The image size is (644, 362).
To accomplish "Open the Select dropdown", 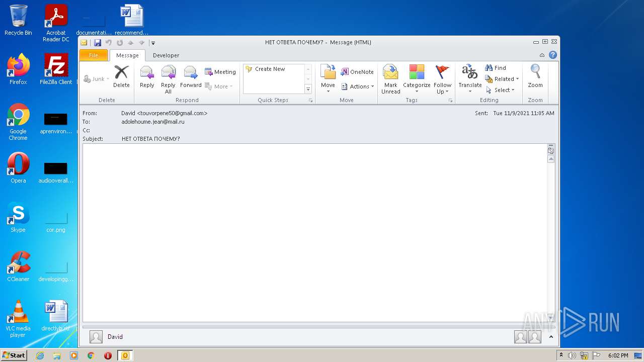I will (x=500, y=90).
